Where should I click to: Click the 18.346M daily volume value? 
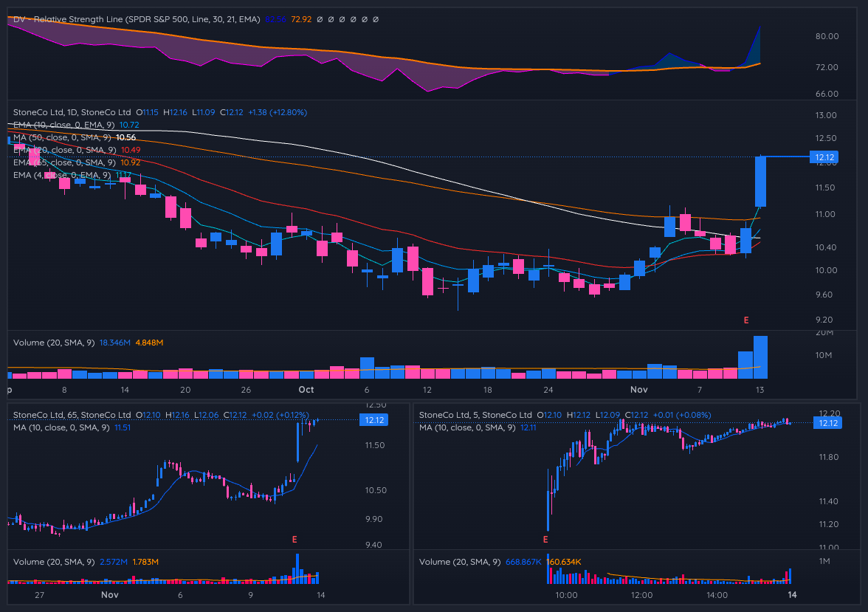114,343
